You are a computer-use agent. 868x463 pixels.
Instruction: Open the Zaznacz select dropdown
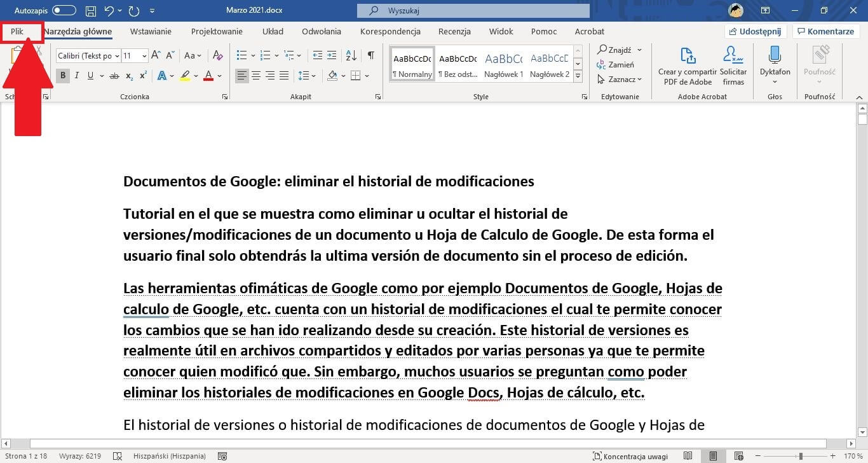coord(620,79)
